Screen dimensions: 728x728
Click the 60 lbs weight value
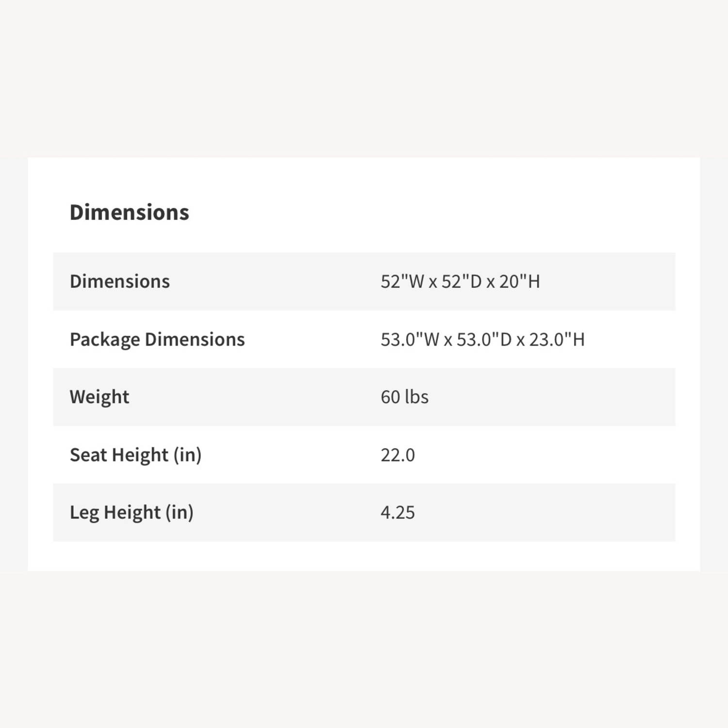404,397
